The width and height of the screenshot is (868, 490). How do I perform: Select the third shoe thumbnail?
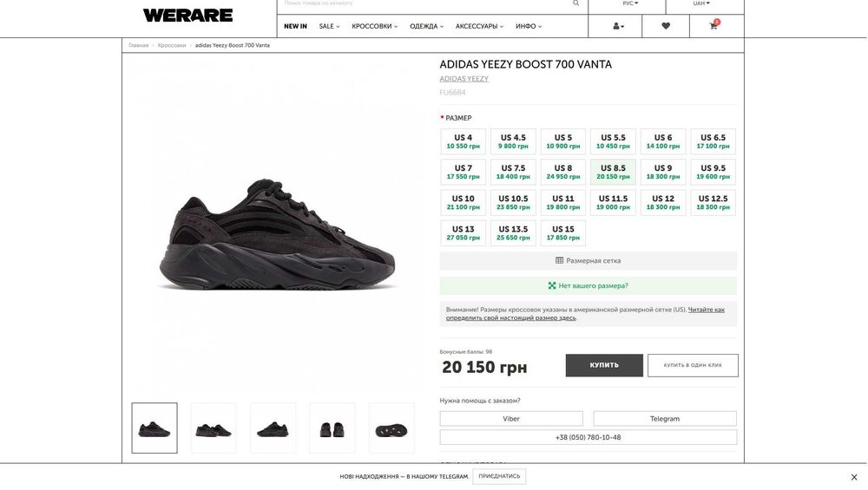coord(273,428)
